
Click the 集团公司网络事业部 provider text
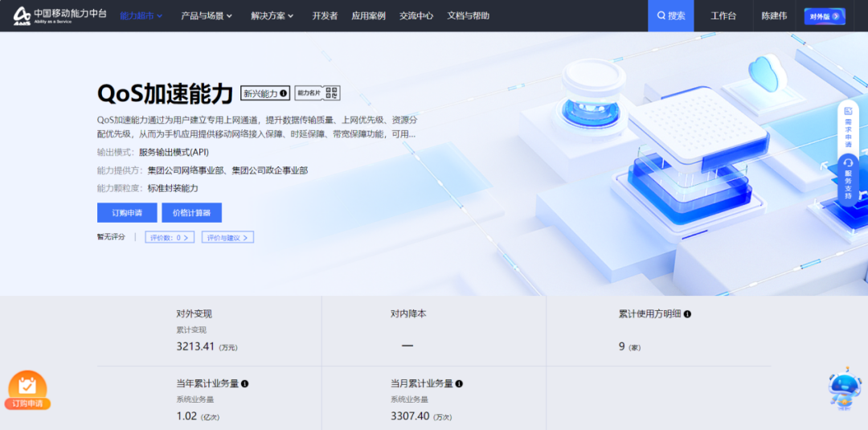coord(185,170)
